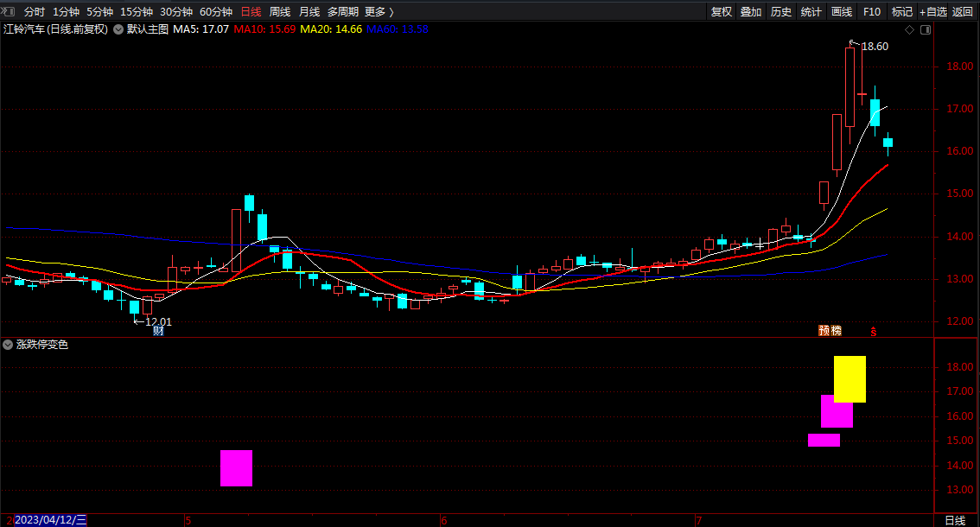The image size is (980, 527).
Task: Switch to 15分钟 chart period
Action: pos(137,12)
